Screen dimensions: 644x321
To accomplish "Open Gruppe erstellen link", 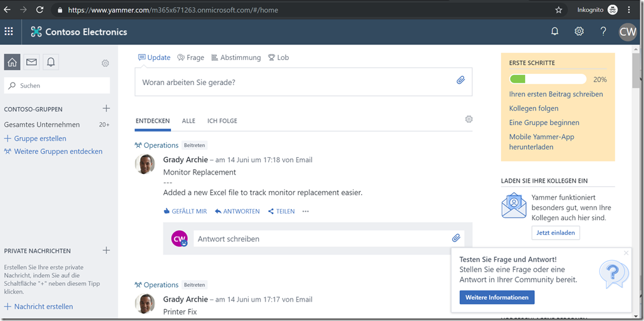I will click(x=35, y=138).
